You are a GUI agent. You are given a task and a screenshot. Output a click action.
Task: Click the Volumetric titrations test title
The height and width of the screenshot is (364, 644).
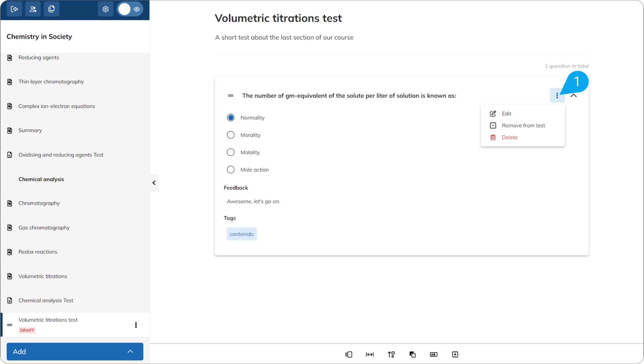pyautogui.click(x=278, y=18)
